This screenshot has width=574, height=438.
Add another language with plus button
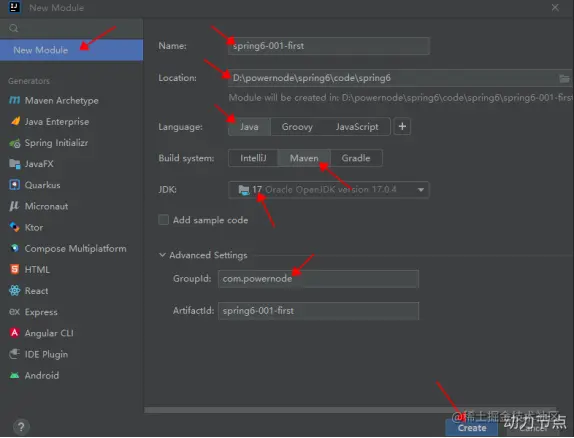point(402,126)
